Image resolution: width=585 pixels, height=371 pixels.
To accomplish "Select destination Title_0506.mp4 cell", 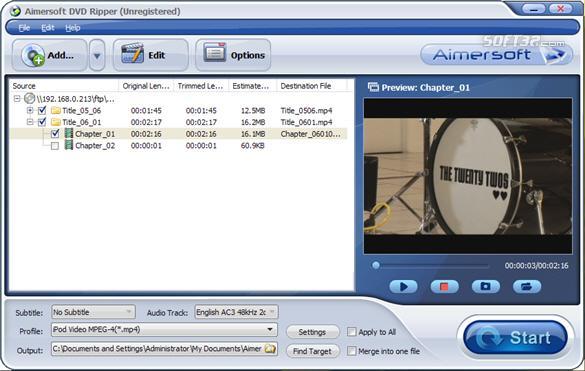I will [x=306, y=110].
